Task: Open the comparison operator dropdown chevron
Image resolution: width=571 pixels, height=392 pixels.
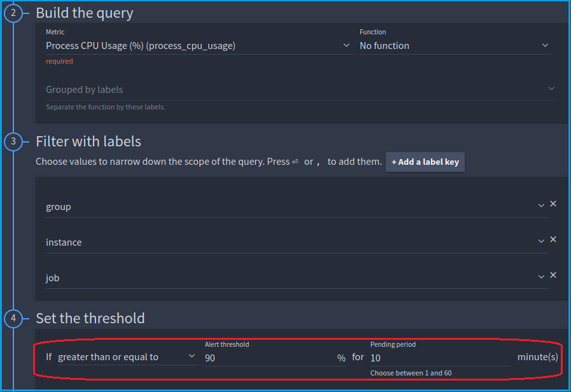Action: click(192, 356)
